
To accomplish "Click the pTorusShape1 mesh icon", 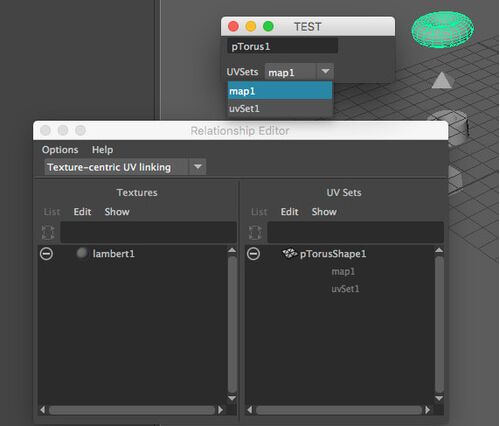I will [x=290, y=253].
